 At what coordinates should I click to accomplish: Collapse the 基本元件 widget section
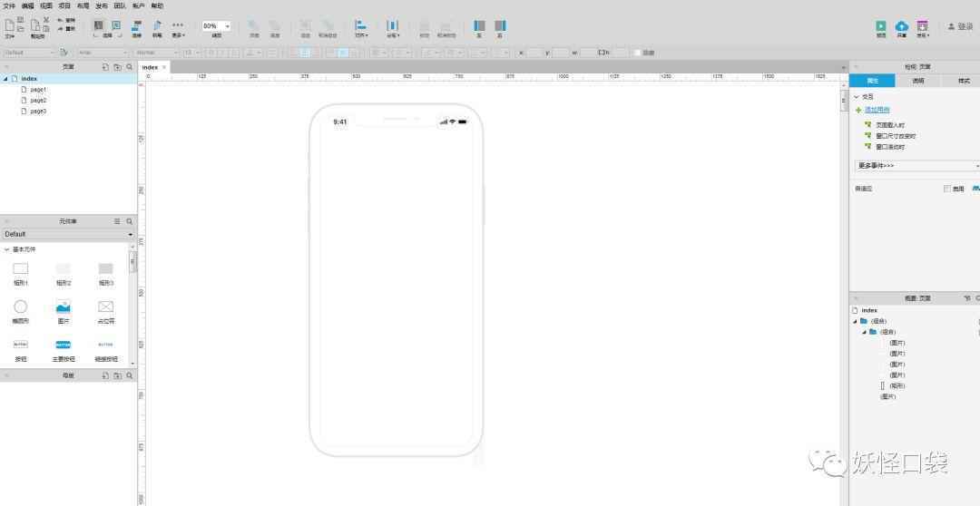[7, 249]
